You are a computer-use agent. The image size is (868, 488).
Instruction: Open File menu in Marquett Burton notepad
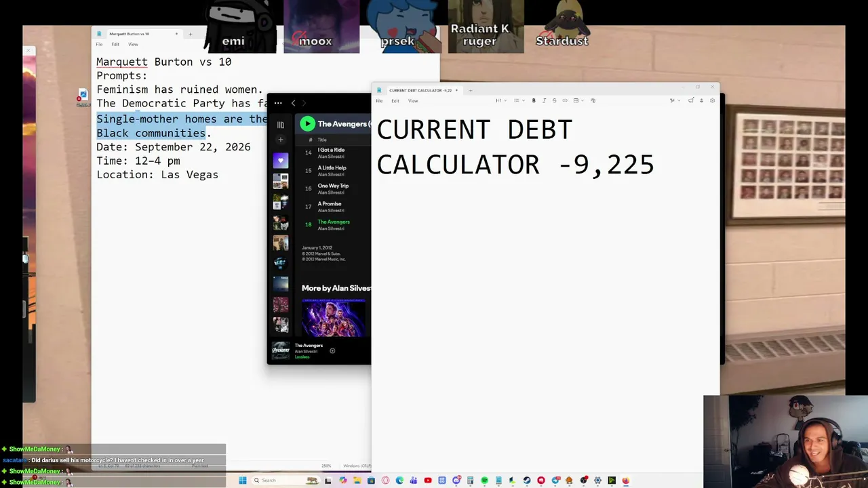point(99,45)
